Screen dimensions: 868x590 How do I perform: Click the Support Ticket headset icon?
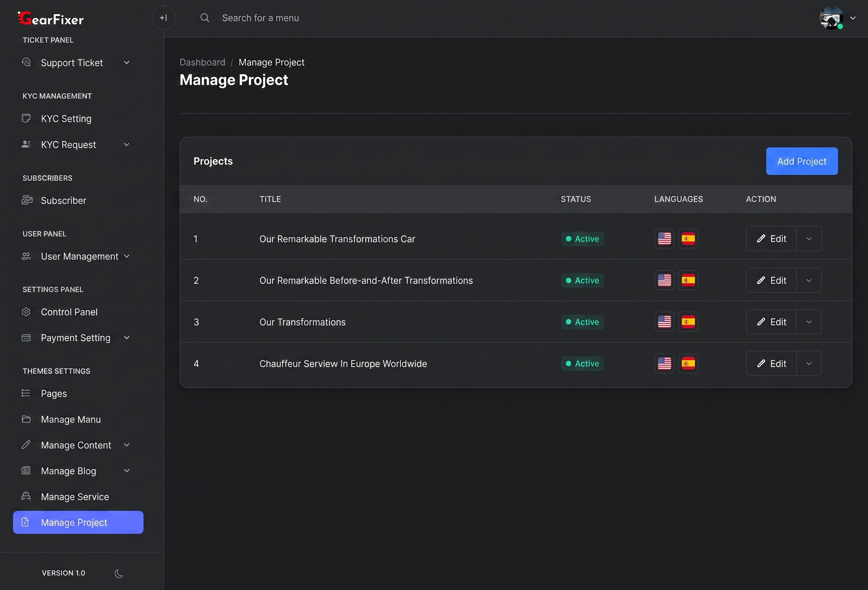pyautogui.click(x=26, y=62)
